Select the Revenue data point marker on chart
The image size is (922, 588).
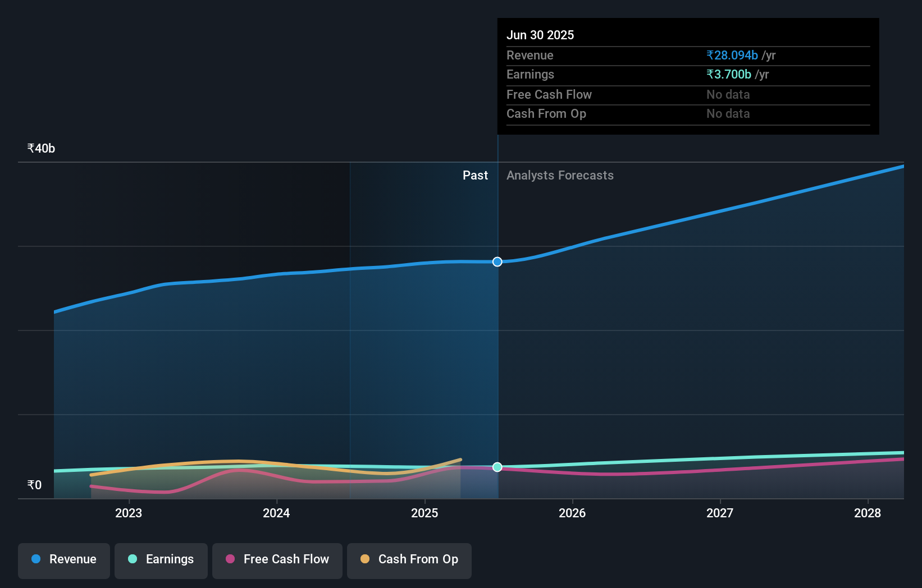tap(497, 261)
